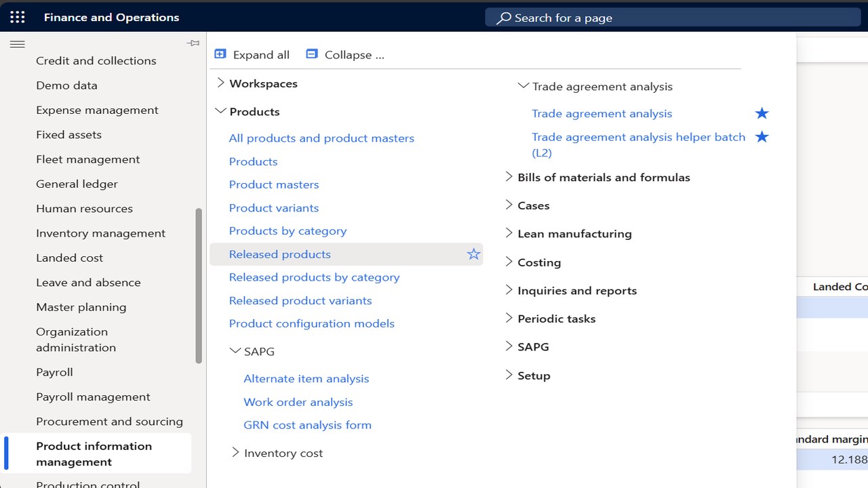The image size is (868, 488).
Task: Expand Bills of materials and formulas
Action: 509,177
